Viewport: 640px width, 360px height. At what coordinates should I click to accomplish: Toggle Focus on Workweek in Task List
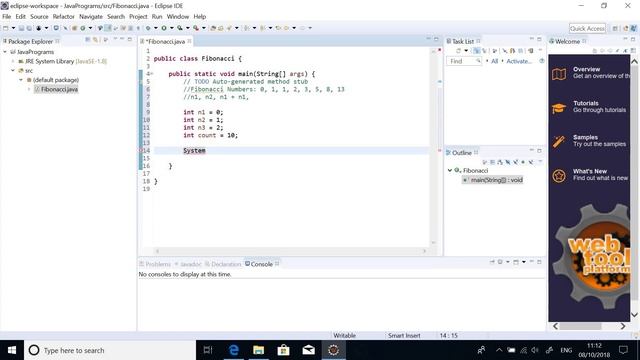[494, 51]
